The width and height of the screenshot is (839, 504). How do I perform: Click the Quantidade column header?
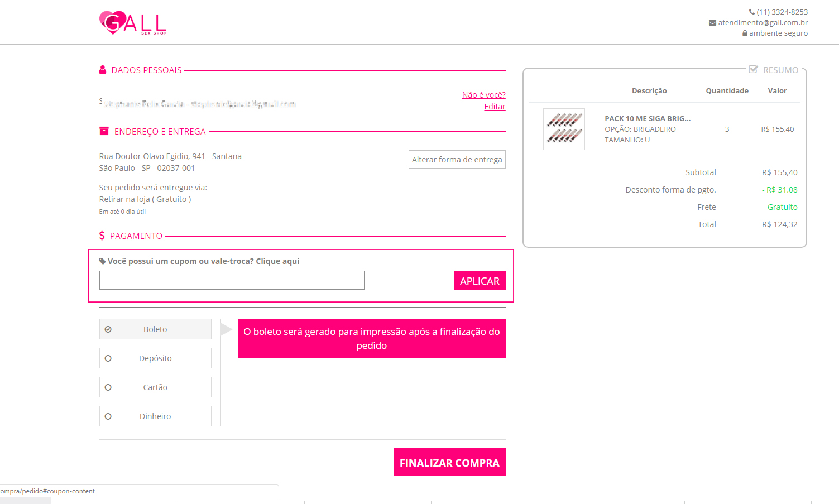(727, 90)
